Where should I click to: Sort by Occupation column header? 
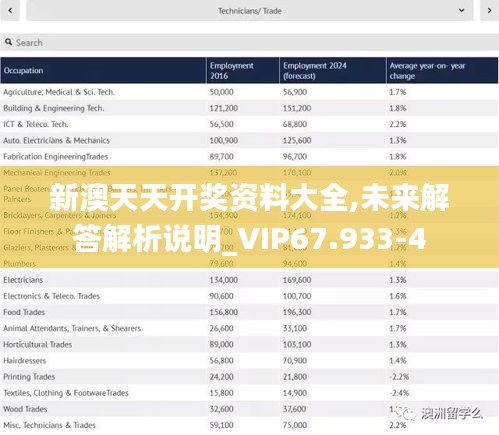tap(103, 70)
